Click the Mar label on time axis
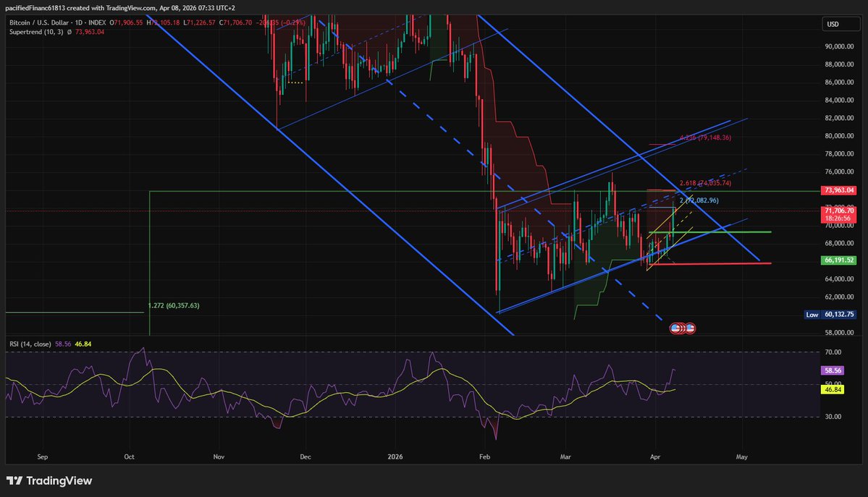The image size is (868, 497). coord(565,456)
